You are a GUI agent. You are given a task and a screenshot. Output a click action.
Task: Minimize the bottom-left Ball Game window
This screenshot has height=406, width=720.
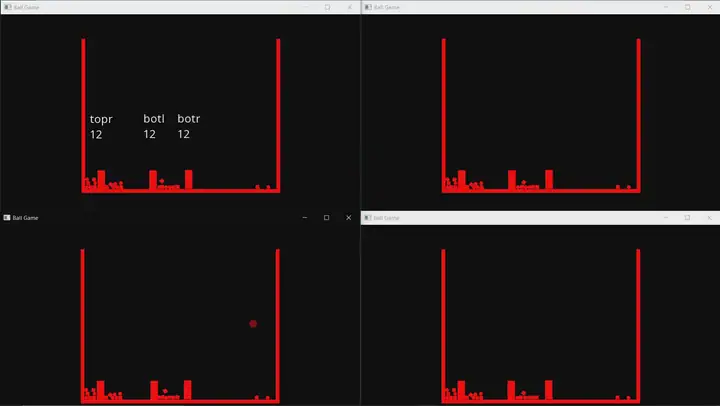tap(304, 218)
